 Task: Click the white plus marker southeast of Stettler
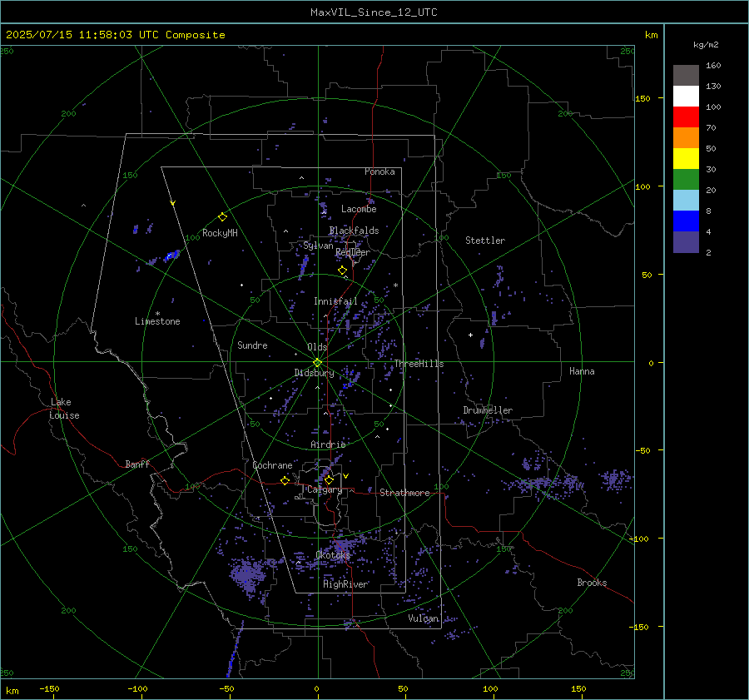point(470,335)
